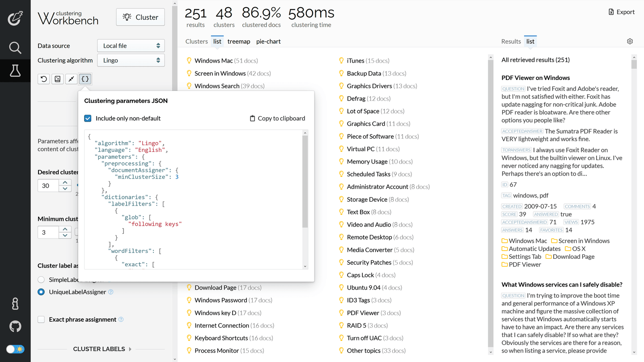Export the clustering results
Image resolution: width=644 pixels, height=362 pixels.
tap(621, 12)
